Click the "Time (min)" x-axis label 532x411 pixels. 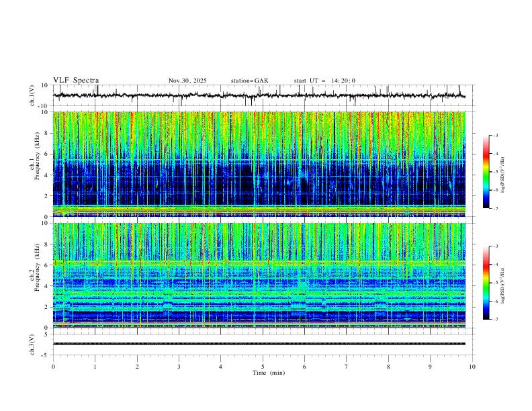[269, 373]
